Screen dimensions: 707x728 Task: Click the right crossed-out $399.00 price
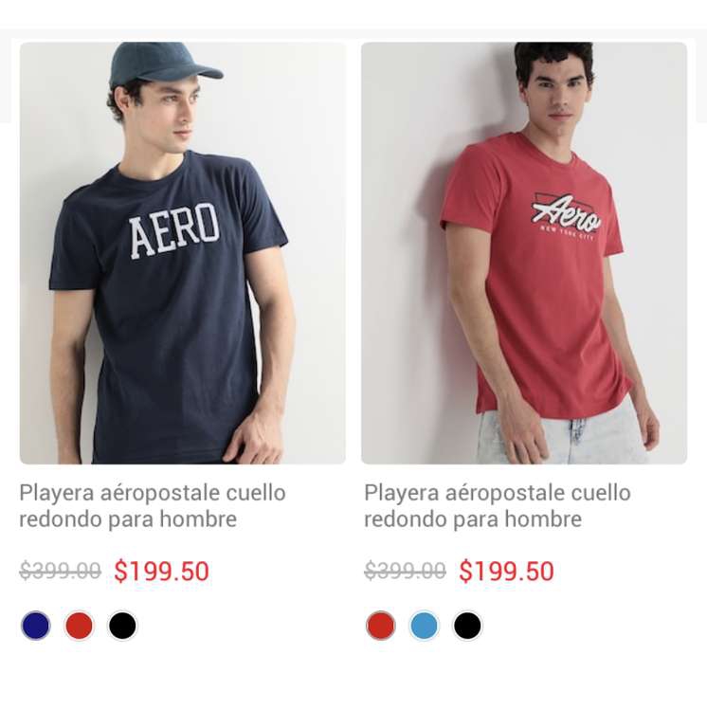[406, 571]
